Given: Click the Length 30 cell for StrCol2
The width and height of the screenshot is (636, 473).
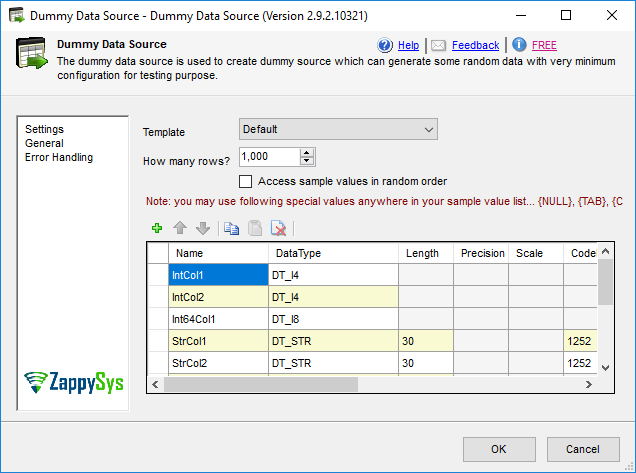Looking at the screenshot, I should coord(425,363).
